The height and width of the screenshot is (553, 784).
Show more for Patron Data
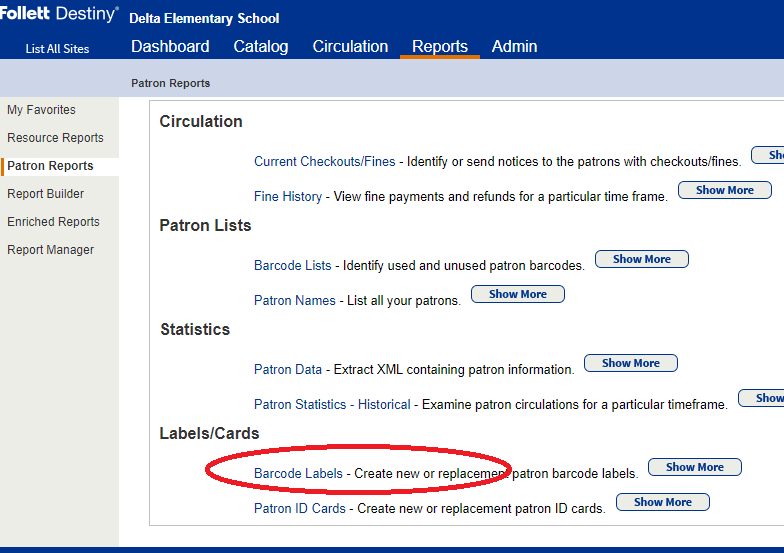[x=630, y=363]
